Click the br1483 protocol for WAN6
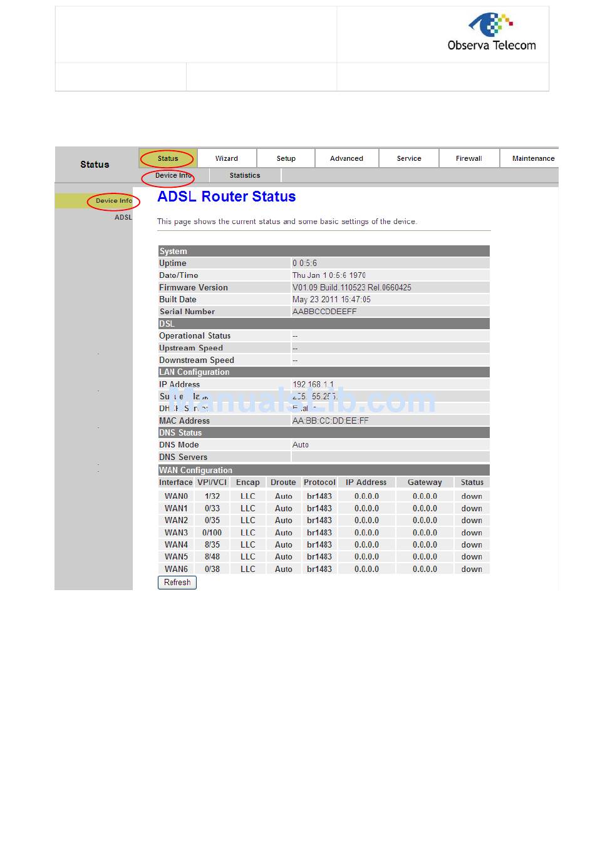This screenshot has height=868, width=595. (319, 569)
